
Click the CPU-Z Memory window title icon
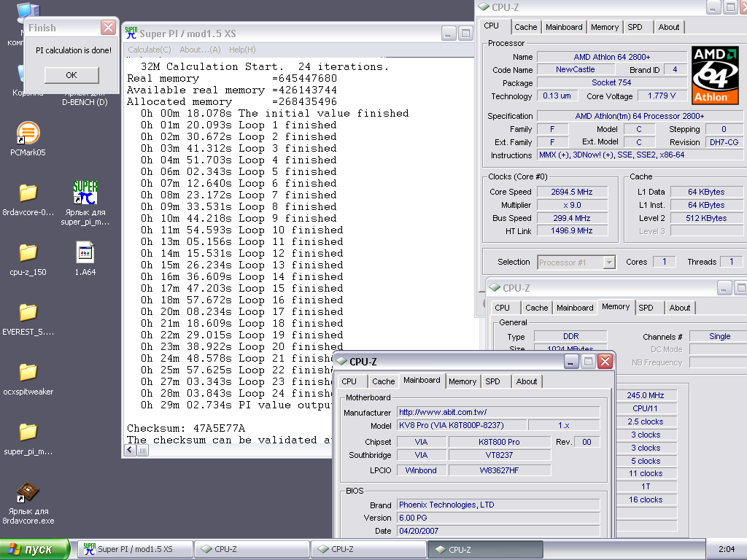click(495, 287)
